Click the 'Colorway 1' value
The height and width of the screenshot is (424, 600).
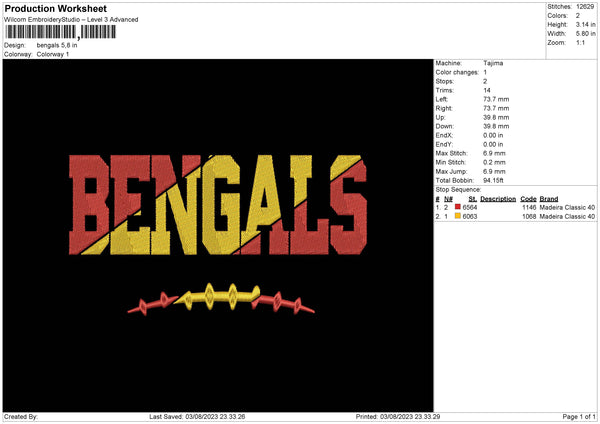click(53, 54)
